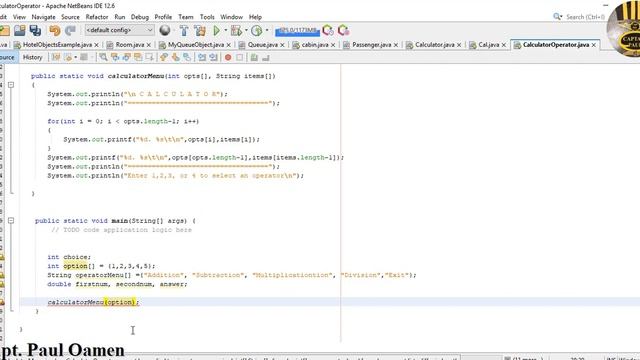This screenshot has width=640, height=360.
Task: Open the Tools menu
Action: click(x=207, y=17)
